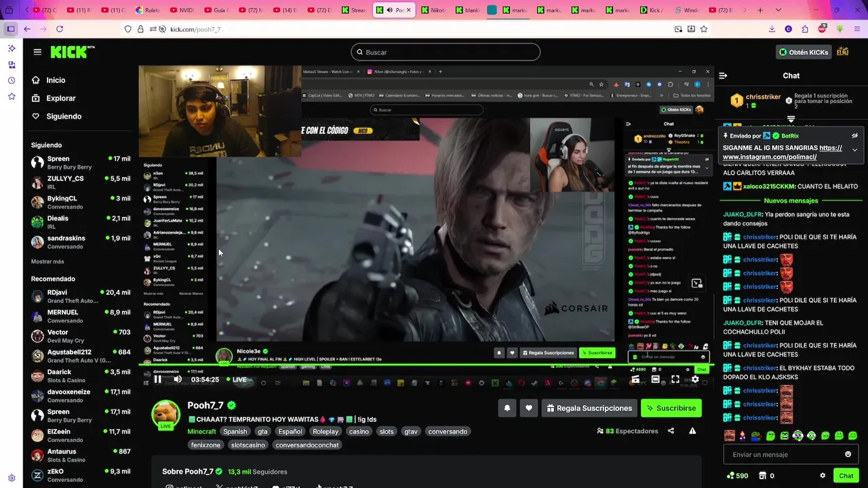Open the clip creation icon in player
Screen dimensions: 868x488
click(x=635, y=380)
